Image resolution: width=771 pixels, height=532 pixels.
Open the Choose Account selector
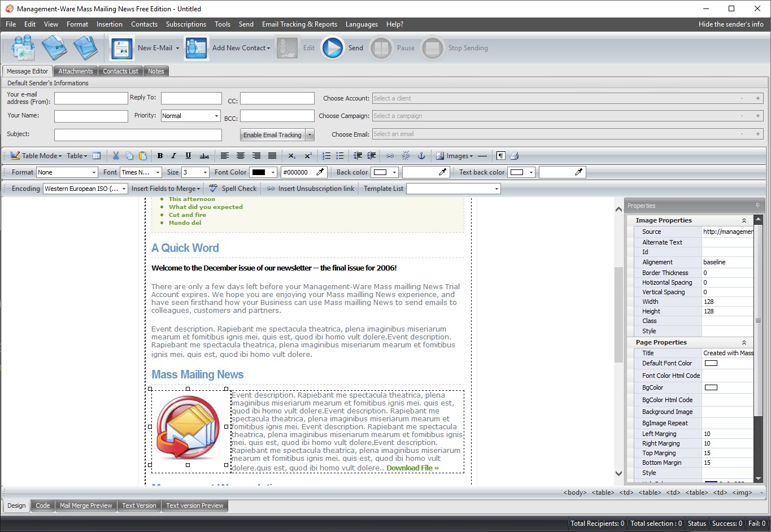pos(568,98)
